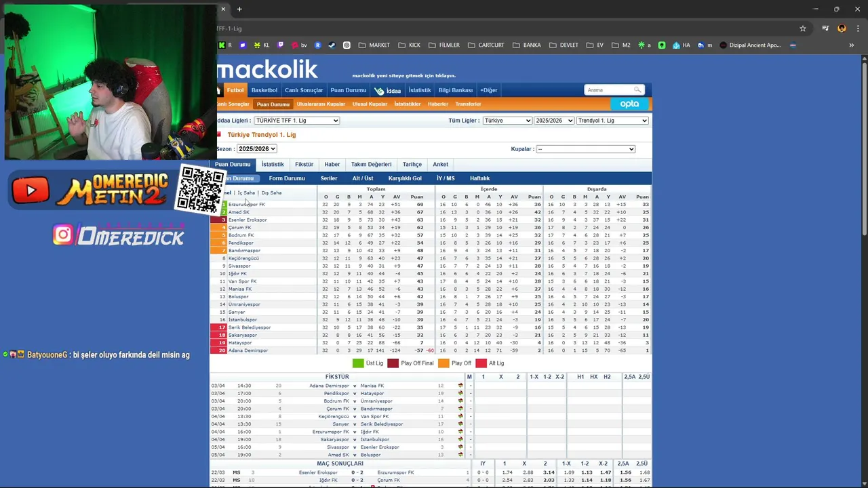Image resolution: width=868 pixels, height=488 pixels.
Task: Open the bv bookmark
Action: 299,45
